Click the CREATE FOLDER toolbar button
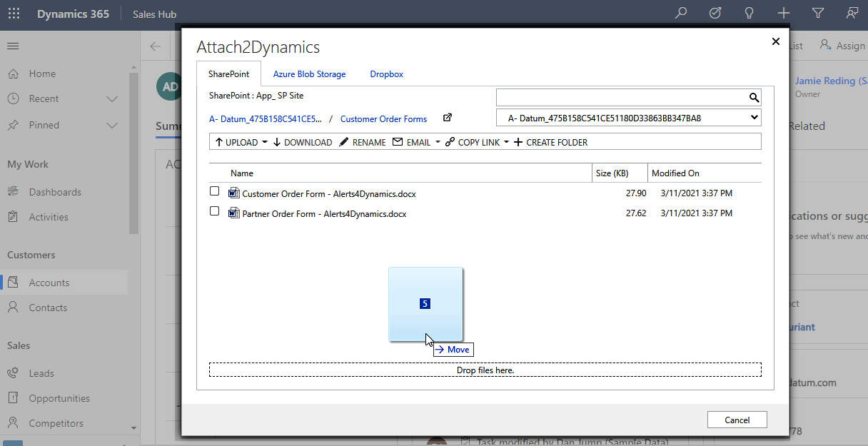This screenshot has width=868, height=446. pos(550,142)
